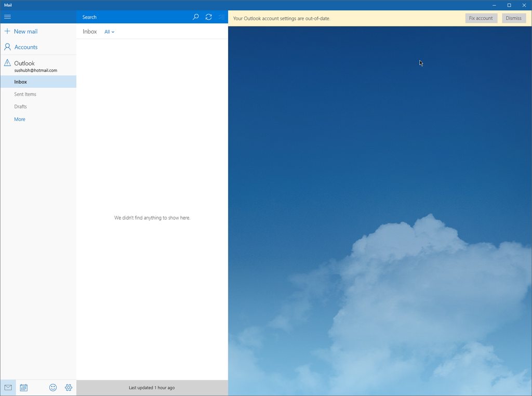
Task: Open the Drafts folder
Action: coord(20,107)
